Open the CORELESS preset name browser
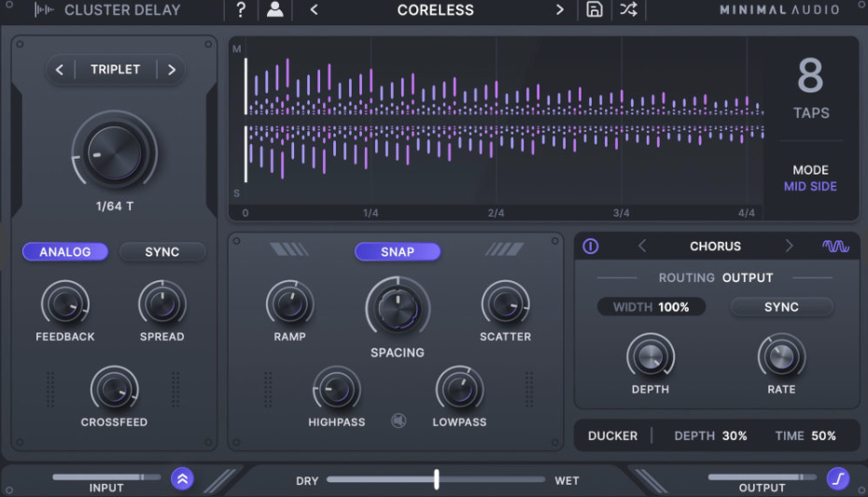 (x=436, y=10)
